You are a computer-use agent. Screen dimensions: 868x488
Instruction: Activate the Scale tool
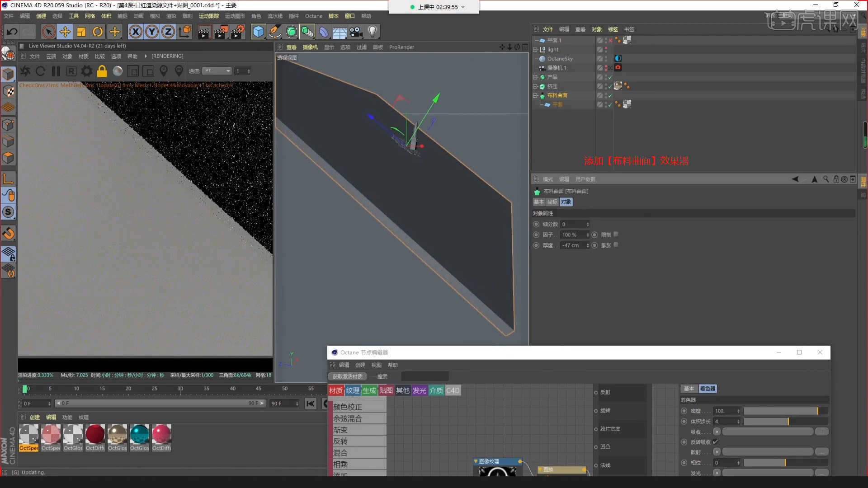coord(81,32)
